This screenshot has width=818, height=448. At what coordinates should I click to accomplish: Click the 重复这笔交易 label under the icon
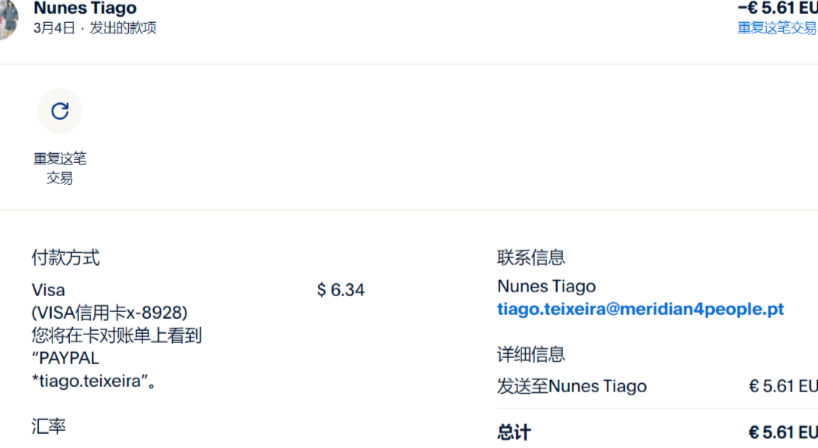[x=59, y=168]
